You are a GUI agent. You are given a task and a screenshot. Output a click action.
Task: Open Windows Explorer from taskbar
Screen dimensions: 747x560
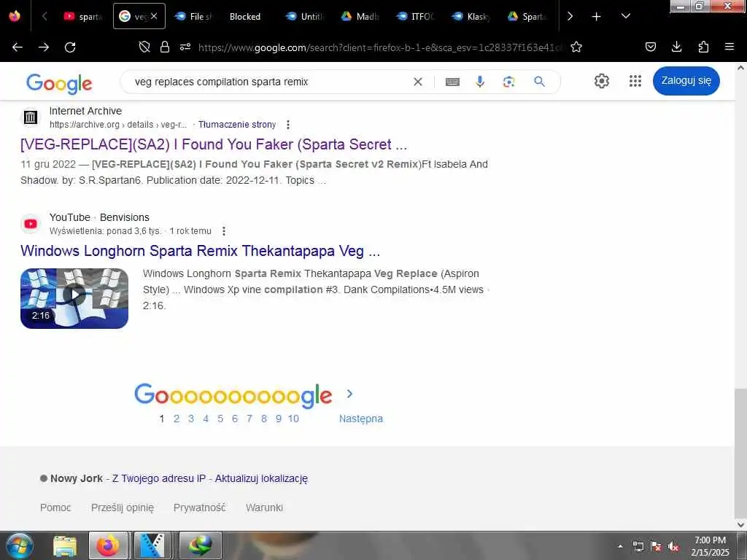(x=65, y=545)
